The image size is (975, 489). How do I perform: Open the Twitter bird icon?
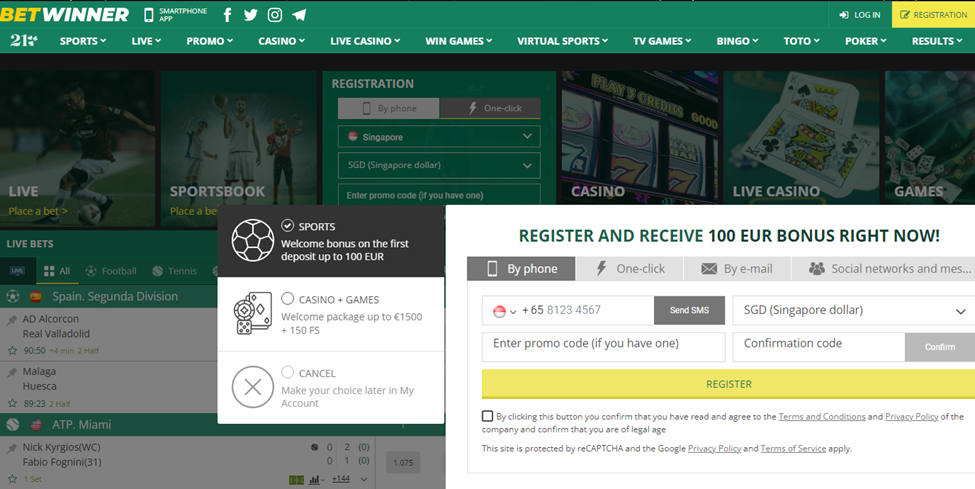(x=251, y=15)
